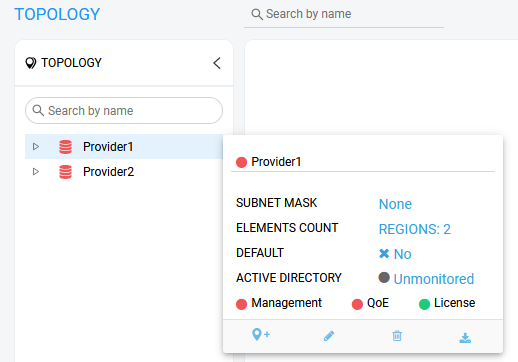Click the Provider1 red database icon
518x362 pixels.
[x=65, y=147]
